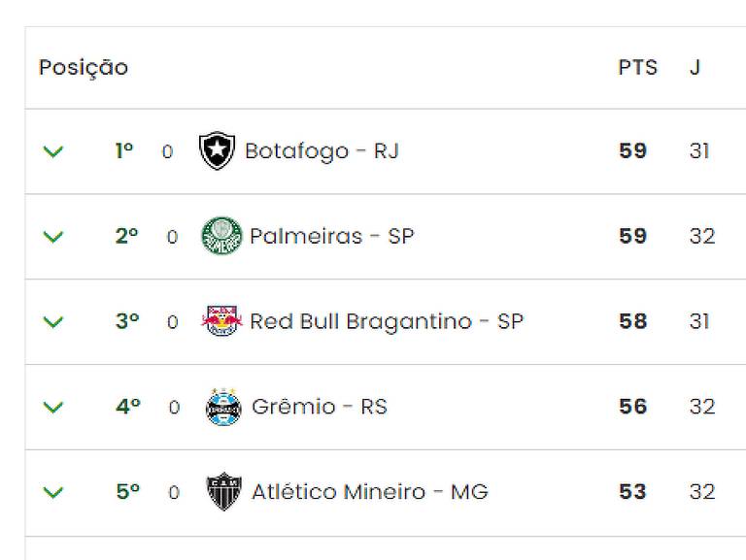Image resolution: width=746 pixels, height=560 pixels.
Task: Sort by the J column header
Action: (695, 67)
